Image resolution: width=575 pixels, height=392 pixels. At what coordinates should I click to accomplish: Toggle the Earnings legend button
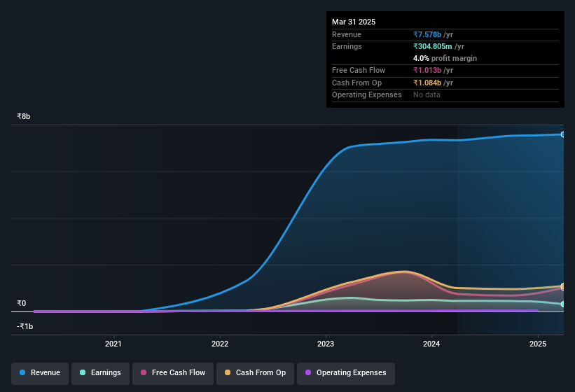point(100,373)
